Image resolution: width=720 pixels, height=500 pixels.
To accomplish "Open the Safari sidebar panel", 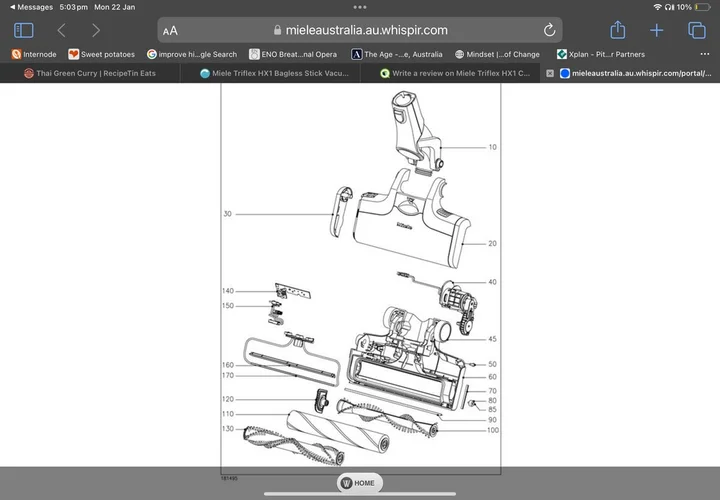I will [x=24, y=30].
